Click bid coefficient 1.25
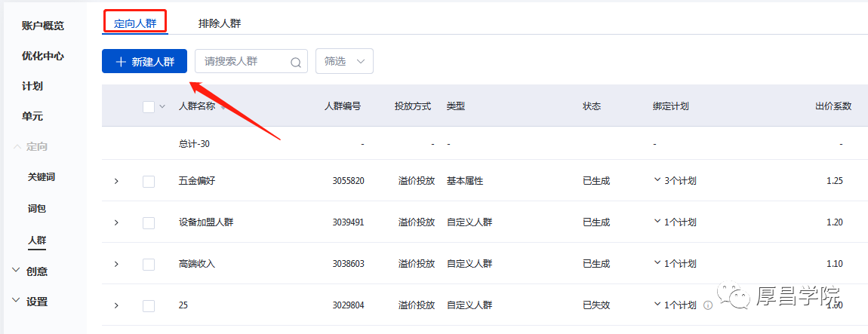This screenshot has width=868, height=334. pos(835,181)
